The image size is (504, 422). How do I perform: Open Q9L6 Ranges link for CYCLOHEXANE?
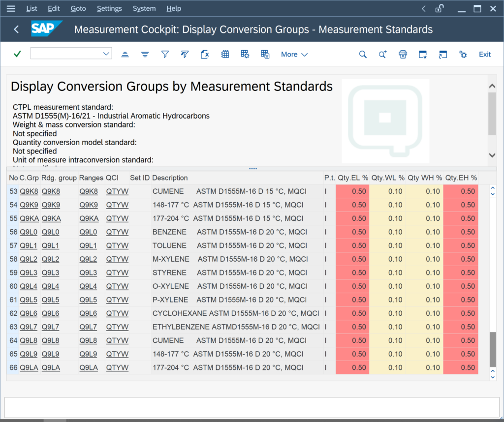[88, 313]
